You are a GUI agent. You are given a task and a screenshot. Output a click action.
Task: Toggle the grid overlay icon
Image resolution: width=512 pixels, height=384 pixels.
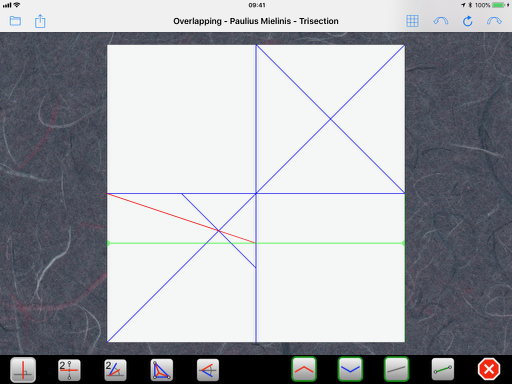[412, 21]
